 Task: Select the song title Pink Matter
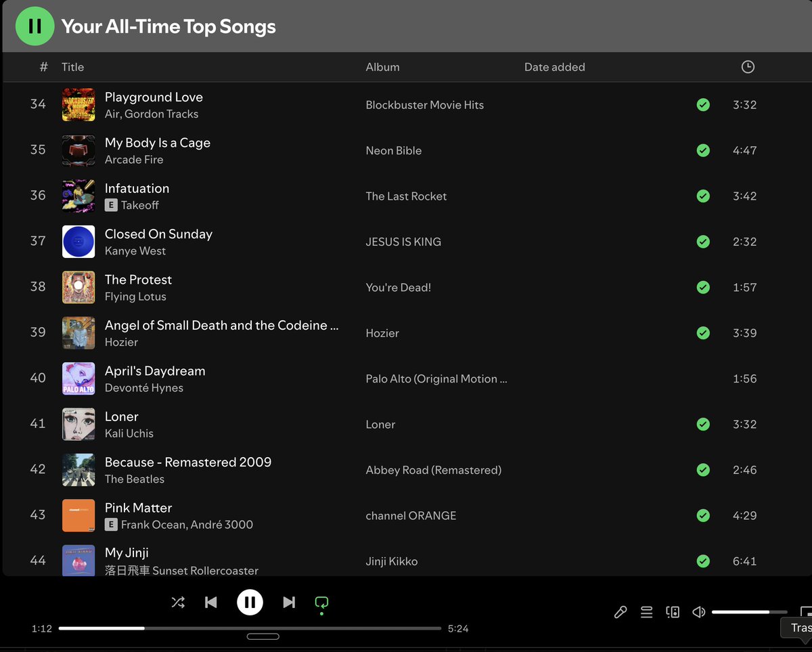(x=138, y=508)
